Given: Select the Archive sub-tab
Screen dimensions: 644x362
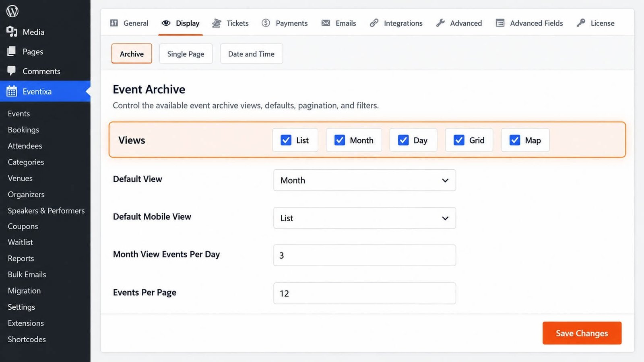Looking at the screenshot, I should click(132, 54).
